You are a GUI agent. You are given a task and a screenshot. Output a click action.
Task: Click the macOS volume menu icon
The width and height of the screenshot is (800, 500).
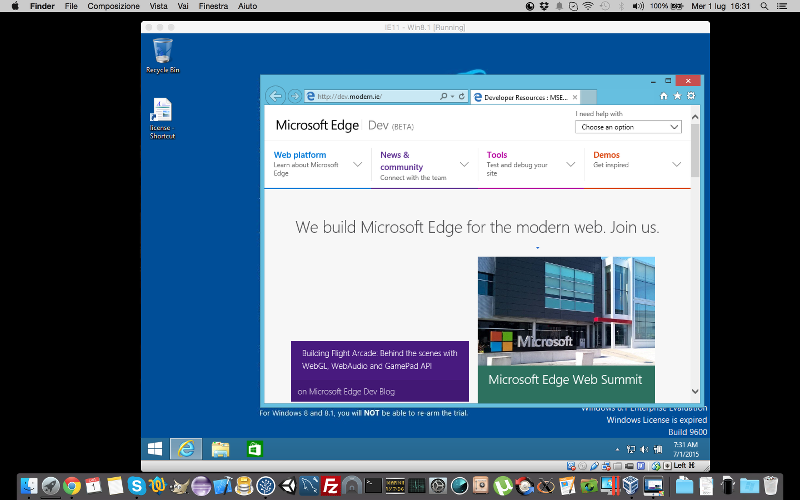tap(638, 6)
